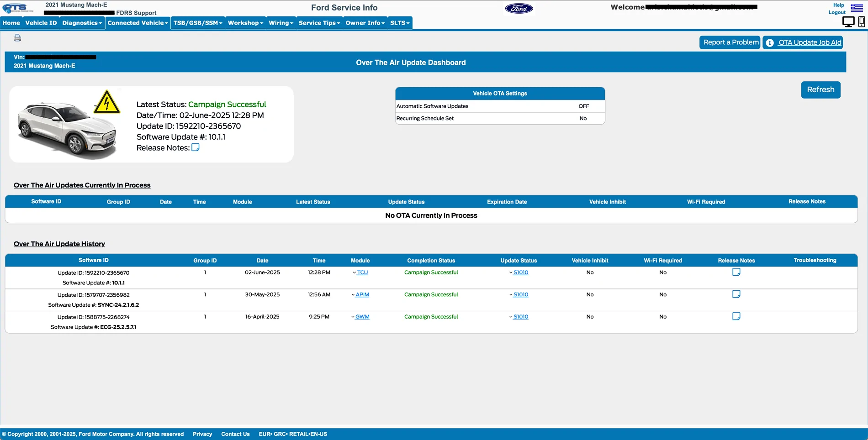Click Completion Status column header
Image resolution: width=868 pixels, height=440 pixels.
coord(431,261)
